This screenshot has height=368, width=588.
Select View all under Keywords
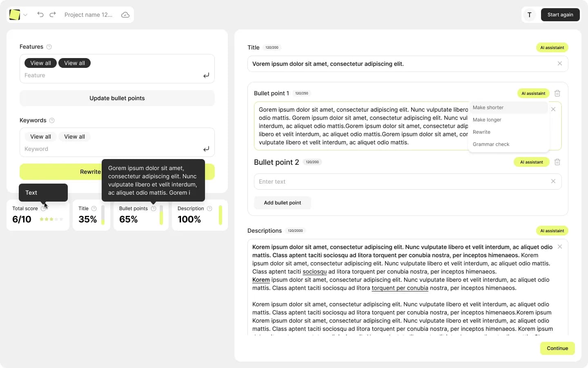pos(40,137)
